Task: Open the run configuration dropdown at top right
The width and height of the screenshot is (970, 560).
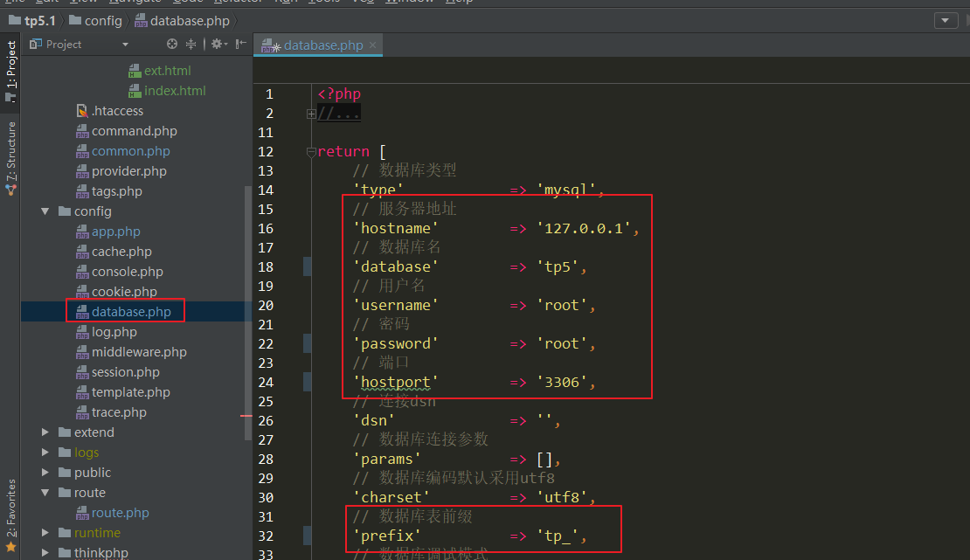Action: pos(946,20)
